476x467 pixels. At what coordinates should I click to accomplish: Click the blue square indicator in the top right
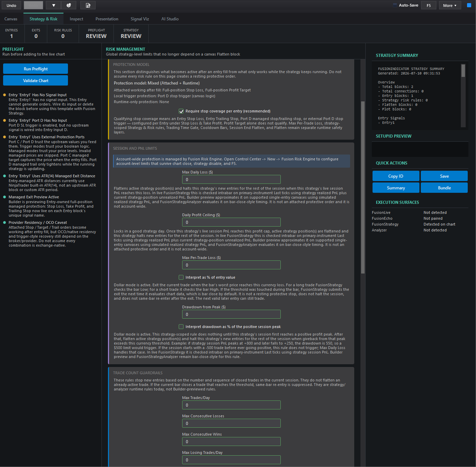469,5
